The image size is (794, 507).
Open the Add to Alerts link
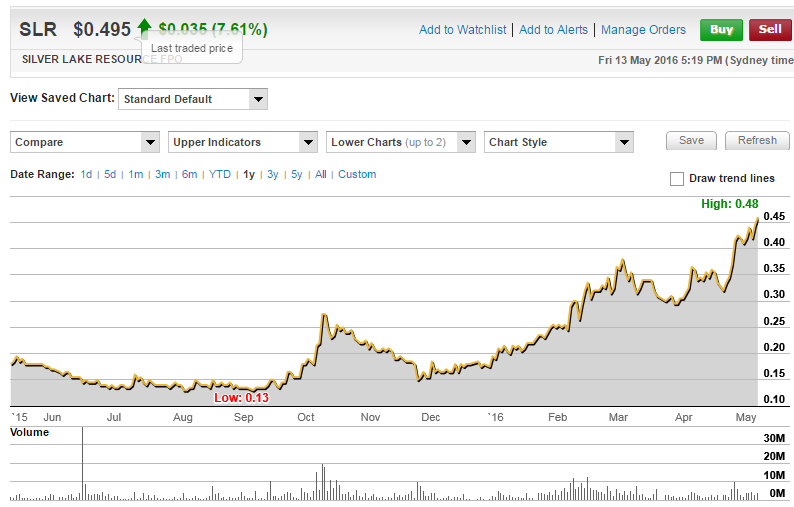[554, 30]
